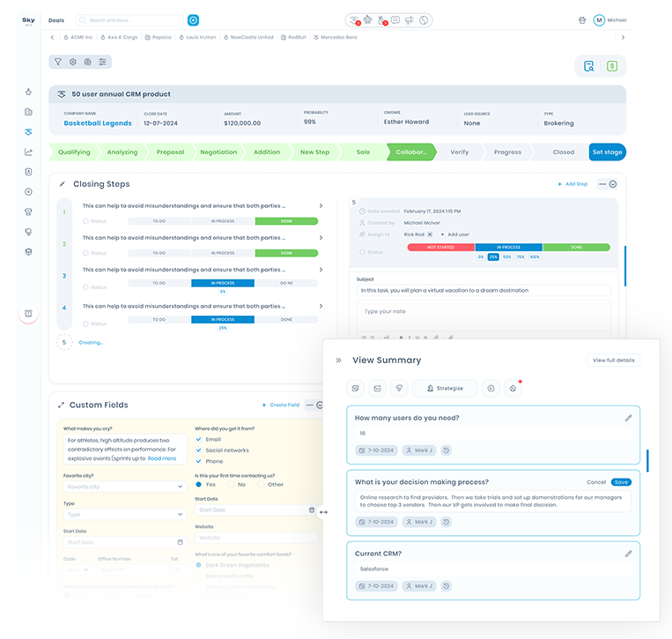Click the Website input field
The width and height of the screenshot is (672, 639).
click(x=255, y=538)
